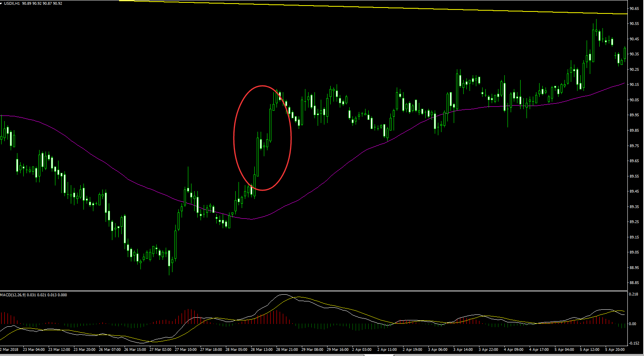The image size is (644, 356).
Task: Click the 89.35 price axis label
Action: click(x=635, y=207)
